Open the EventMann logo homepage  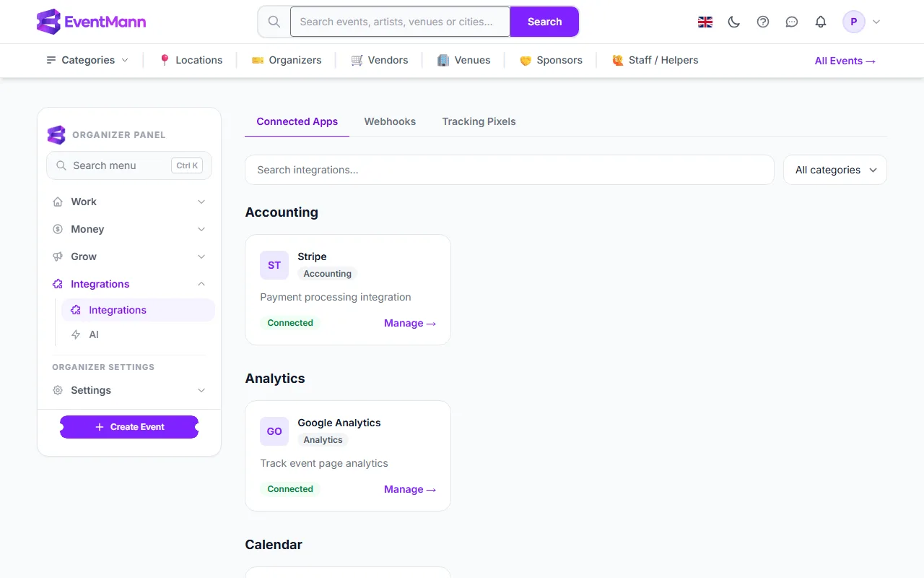(91, 22)
